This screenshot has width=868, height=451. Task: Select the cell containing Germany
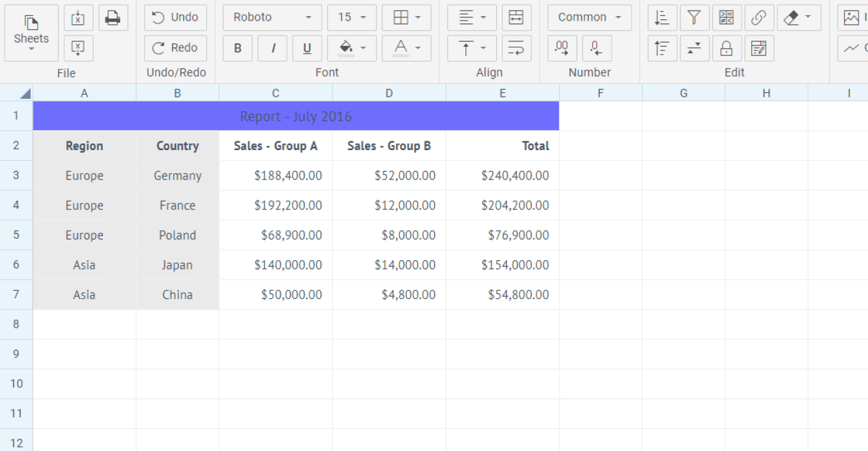pyautogui.click(x=178, y=175)
